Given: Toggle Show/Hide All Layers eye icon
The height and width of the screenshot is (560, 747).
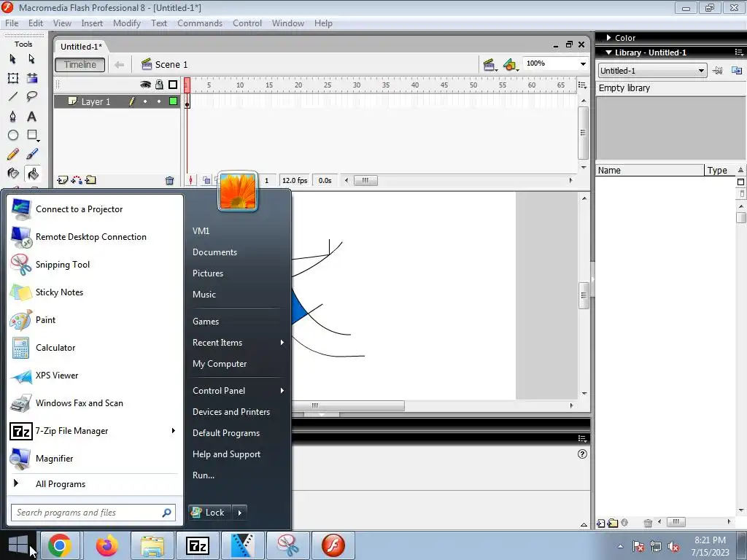Looking at the screenshot, I should (145, 85).
